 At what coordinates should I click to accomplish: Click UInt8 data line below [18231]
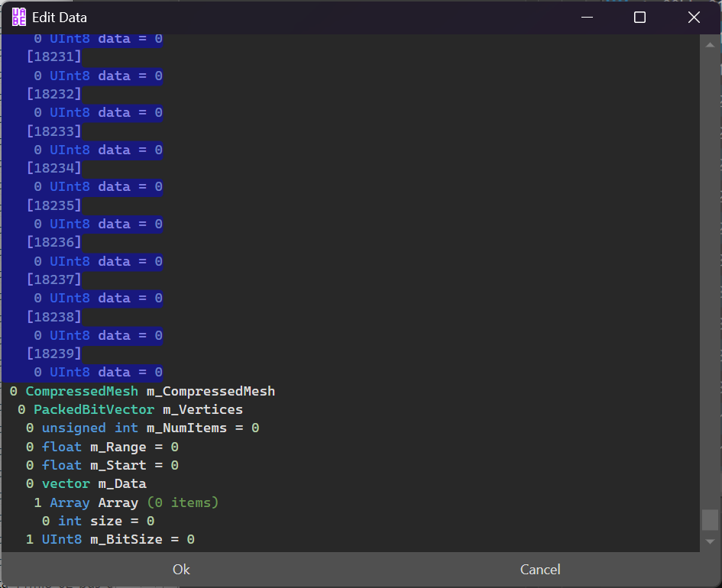pyautogui.click(x=98, y=76)
